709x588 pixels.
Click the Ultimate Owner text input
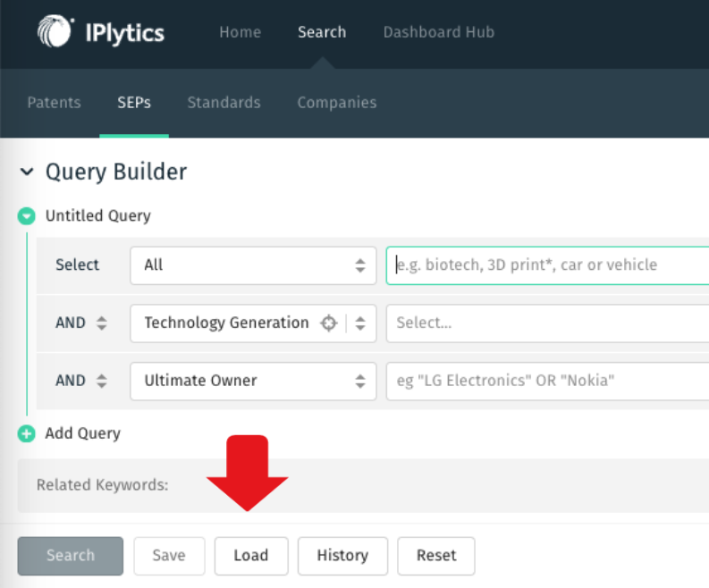point(547,381)
